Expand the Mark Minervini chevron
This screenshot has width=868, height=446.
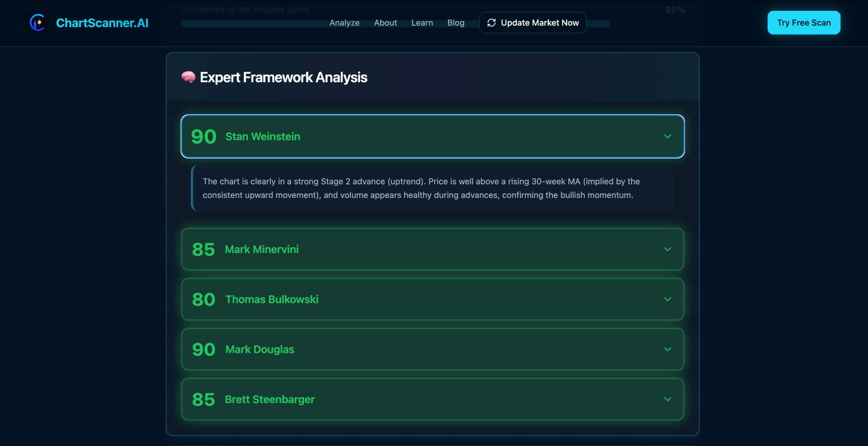[667, 249]
